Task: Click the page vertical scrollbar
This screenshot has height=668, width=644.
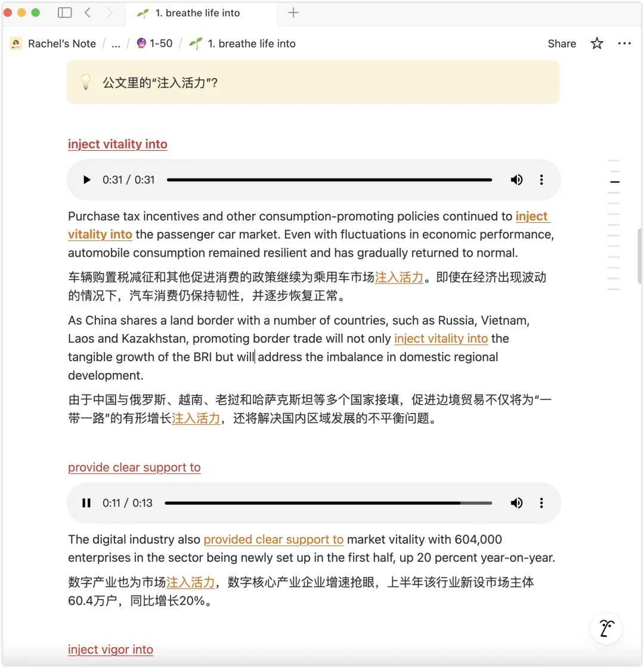Action: (x=640, y=256)
